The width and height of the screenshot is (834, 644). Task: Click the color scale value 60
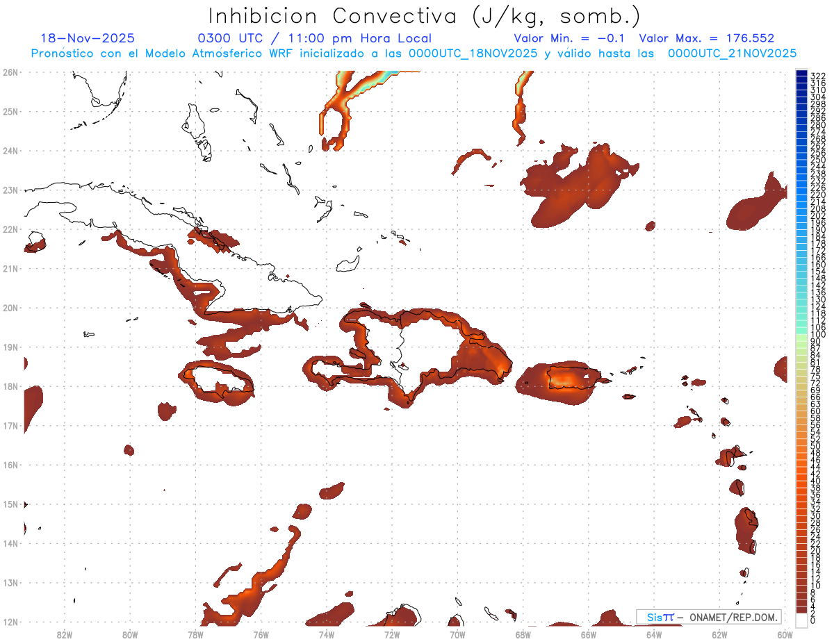tap(816, 411)
